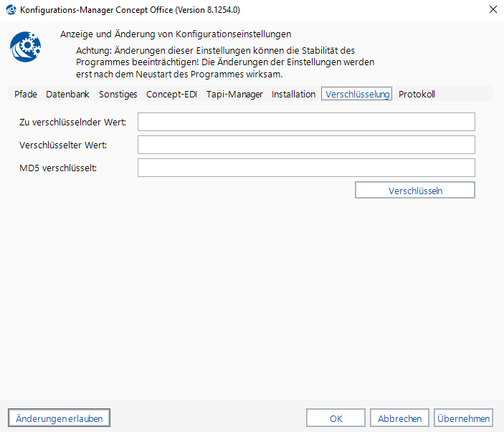504x432 pixels.
Task: Cancel using the Abbrechen button
Action: 399,418
